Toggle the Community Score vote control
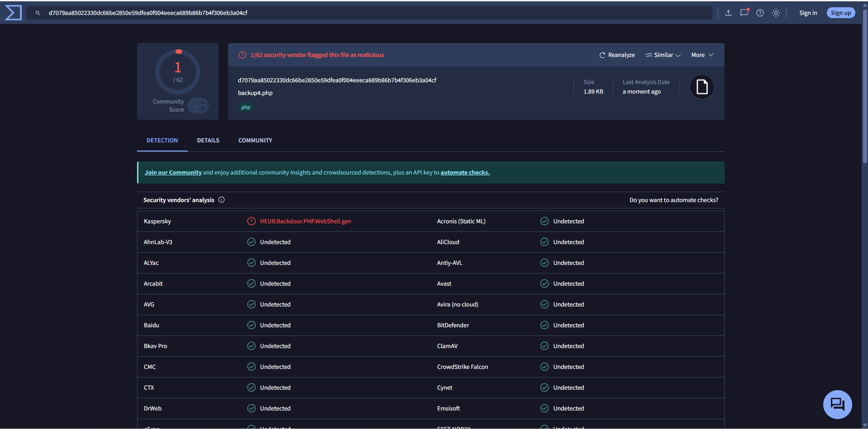Viewport: 868px width, 429px height. point(198,105)
